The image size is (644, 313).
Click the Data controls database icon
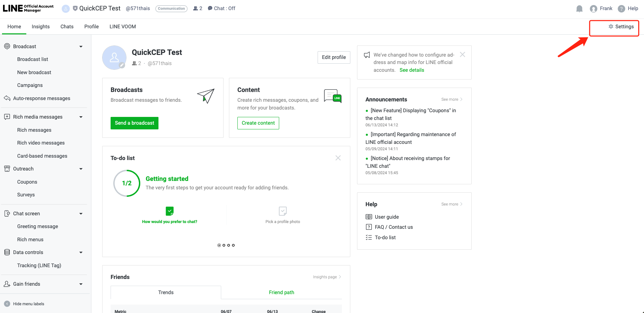tap(7, 252)
